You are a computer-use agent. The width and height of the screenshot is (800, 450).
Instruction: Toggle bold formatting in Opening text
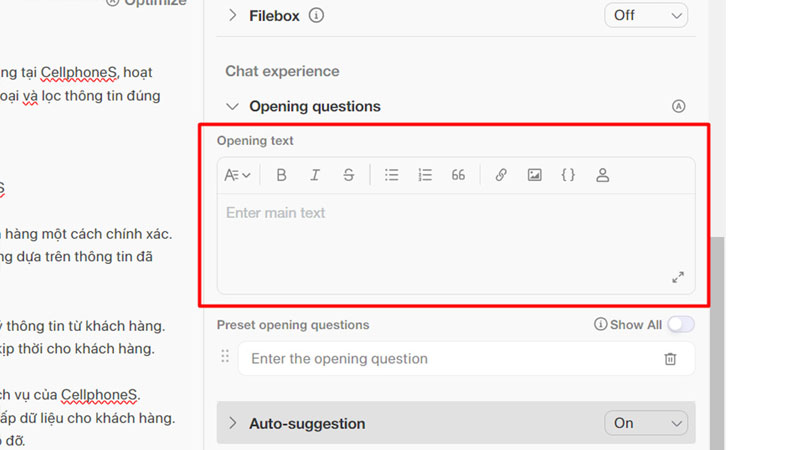282,175
